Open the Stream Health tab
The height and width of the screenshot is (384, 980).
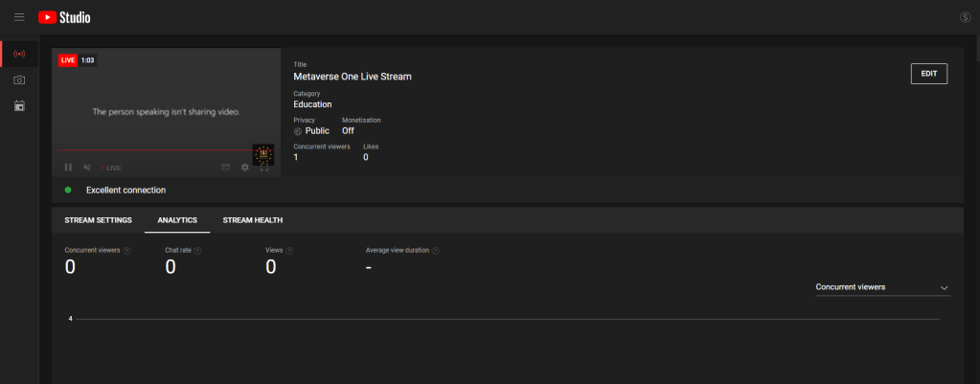(252, 220)
